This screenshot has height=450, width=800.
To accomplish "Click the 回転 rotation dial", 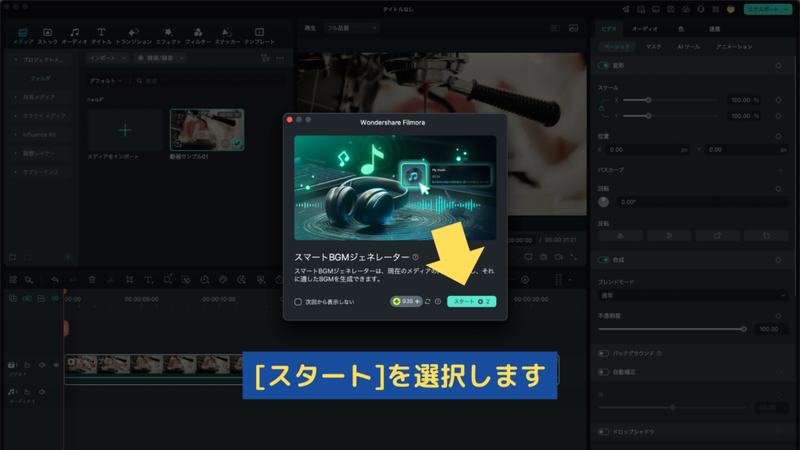I will (604, 202).
